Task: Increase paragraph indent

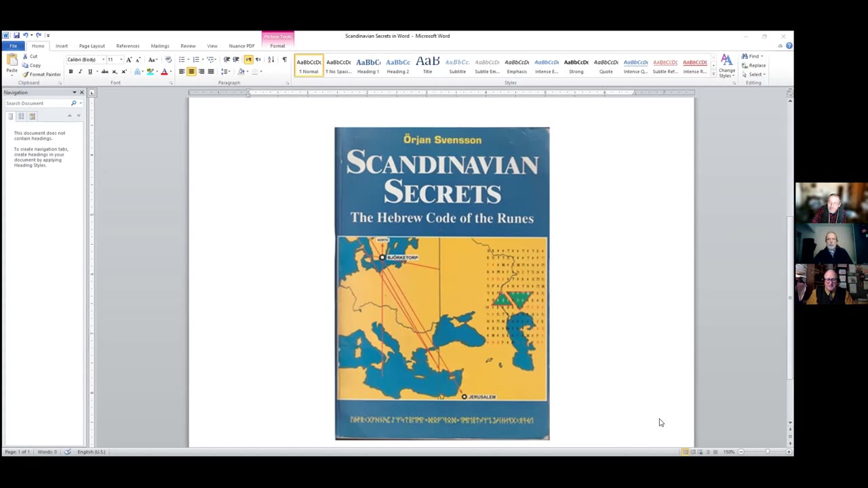Action: [x=236, y=60]
